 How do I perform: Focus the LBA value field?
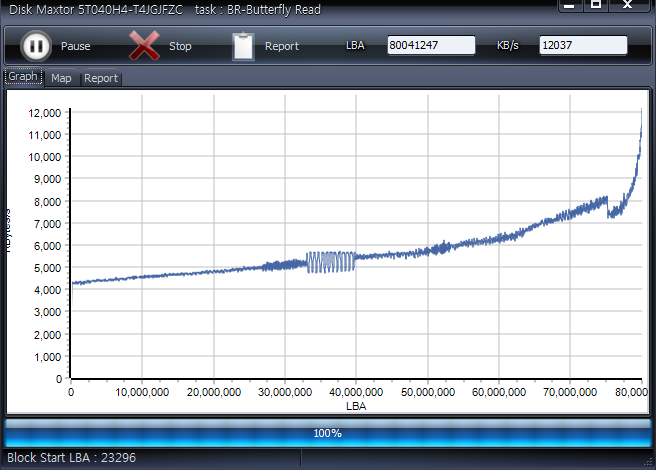click(431, 45)
